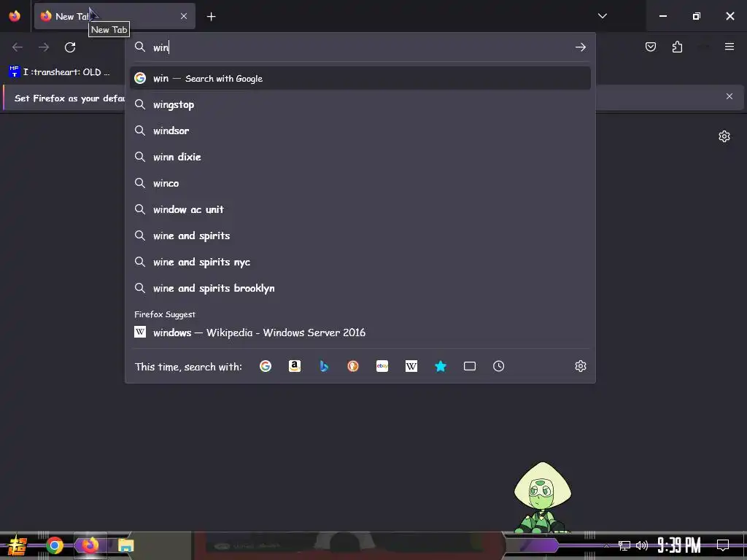The image size is (747, 560).
Task: Open a new tab with plus button
Action: coord(211,17)
